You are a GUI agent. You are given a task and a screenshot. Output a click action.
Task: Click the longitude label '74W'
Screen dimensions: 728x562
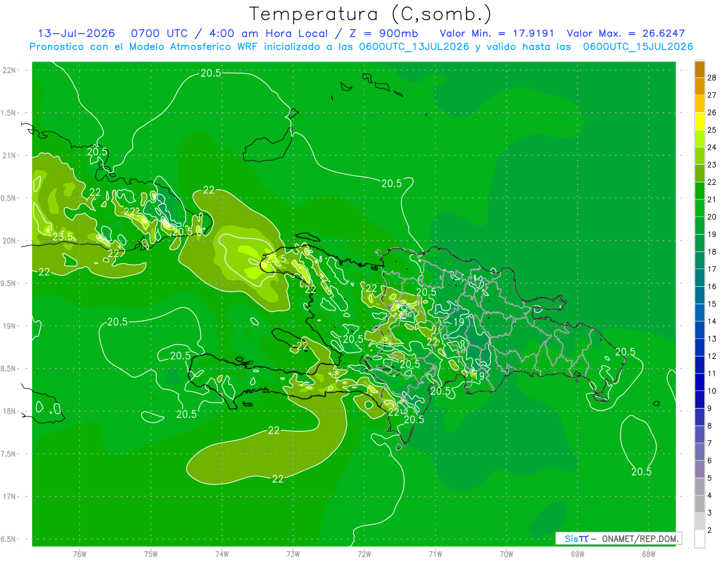point(222,554)
